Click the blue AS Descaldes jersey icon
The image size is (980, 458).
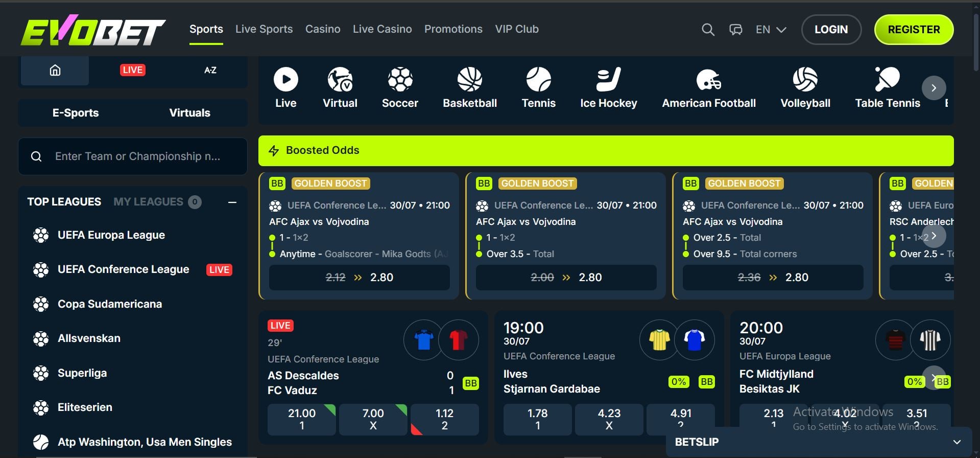[x=423, y=339]
